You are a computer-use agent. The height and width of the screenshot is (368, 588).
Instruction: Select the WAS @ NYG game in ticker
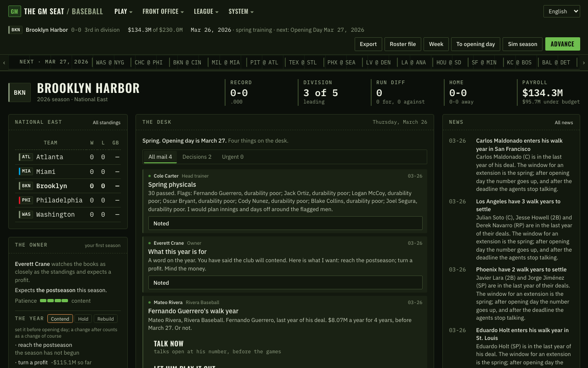tap(110, 63)
